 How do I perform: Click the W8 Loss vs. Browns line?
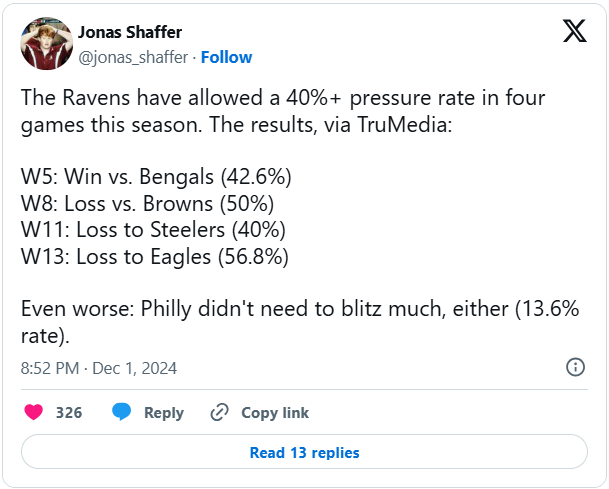click(148, 205)
